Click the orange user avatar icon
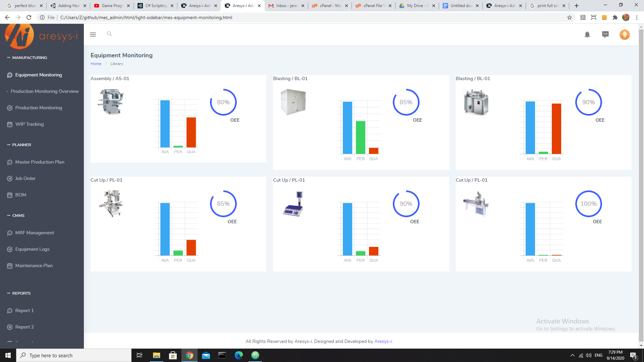 [624, 35]
